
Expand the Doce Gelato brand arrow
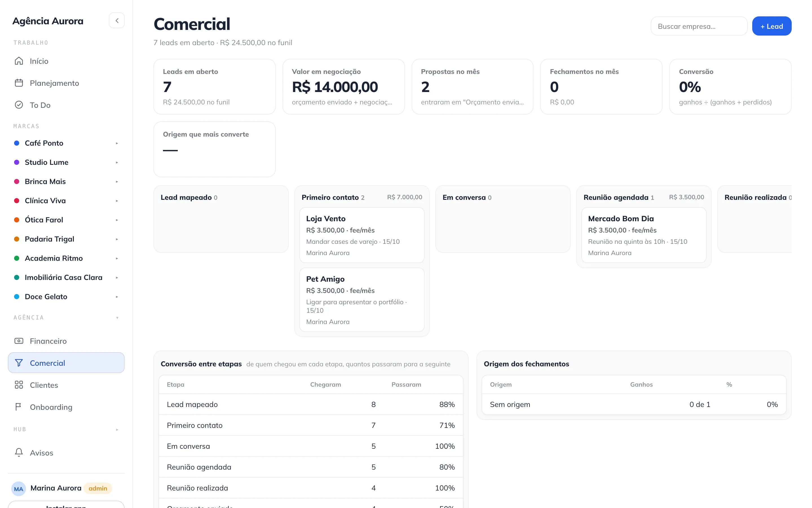tap(117, 297)
